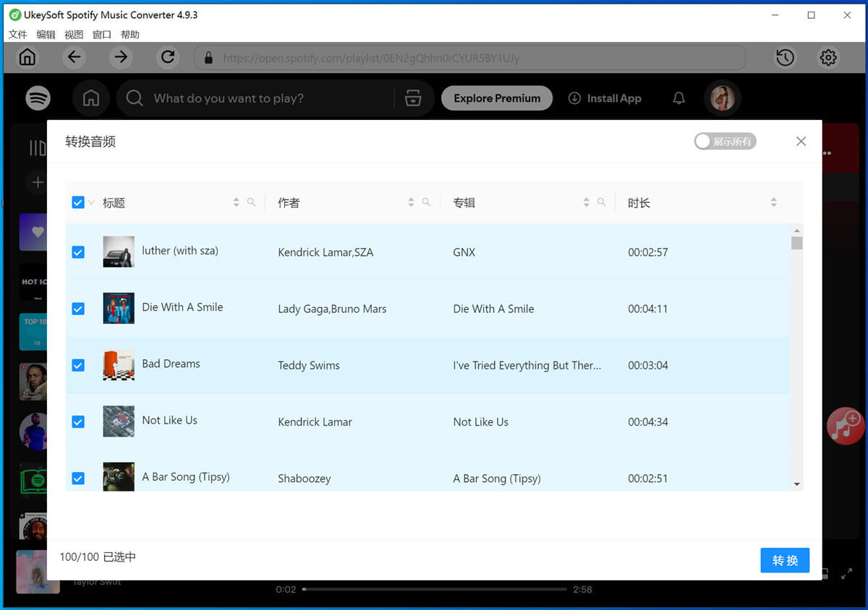The height and width of the screenshot is (610, 868).
Task: Click the red add music floating icon
Action: click(844, 426)
